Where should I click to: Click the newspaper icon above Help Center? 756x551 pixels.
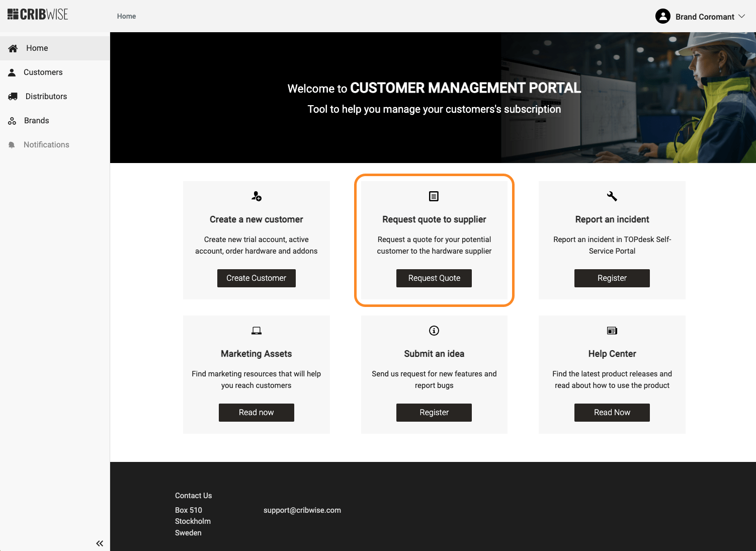click(612, 331)
